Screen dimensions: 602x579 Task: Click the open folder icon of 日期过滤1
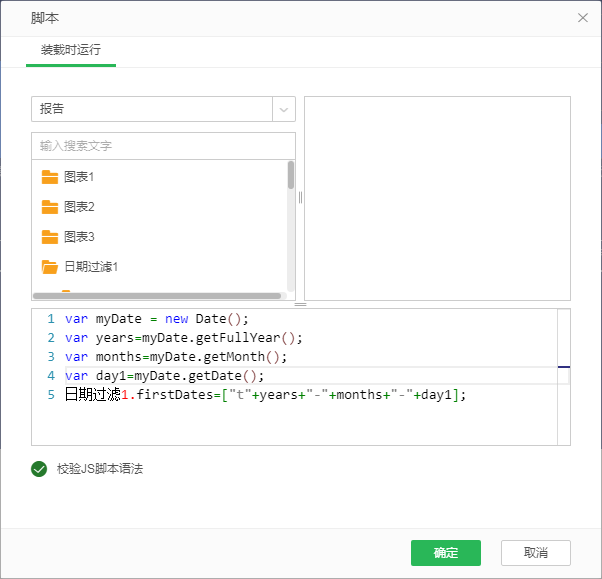tap(50, 267)
